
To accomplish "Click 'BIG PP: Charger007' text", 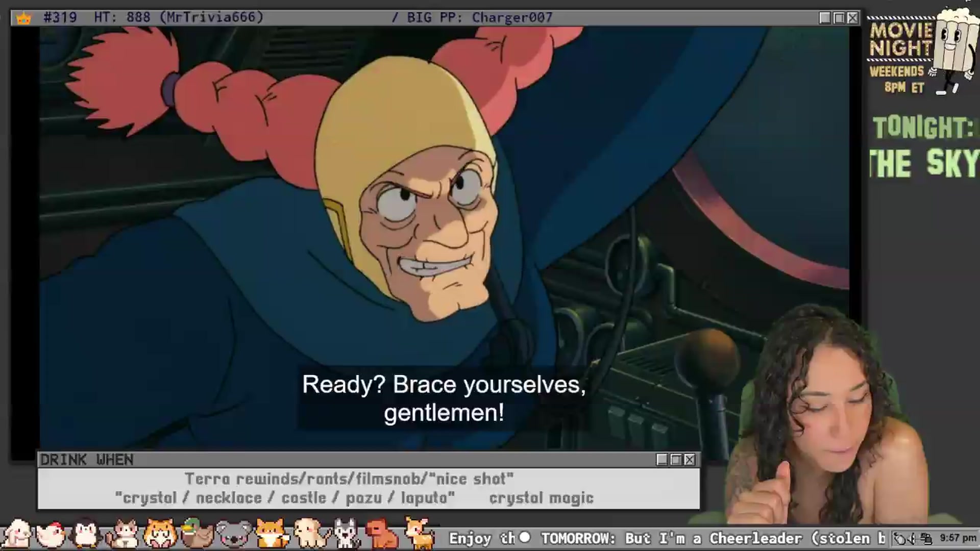I will [479, 17].
